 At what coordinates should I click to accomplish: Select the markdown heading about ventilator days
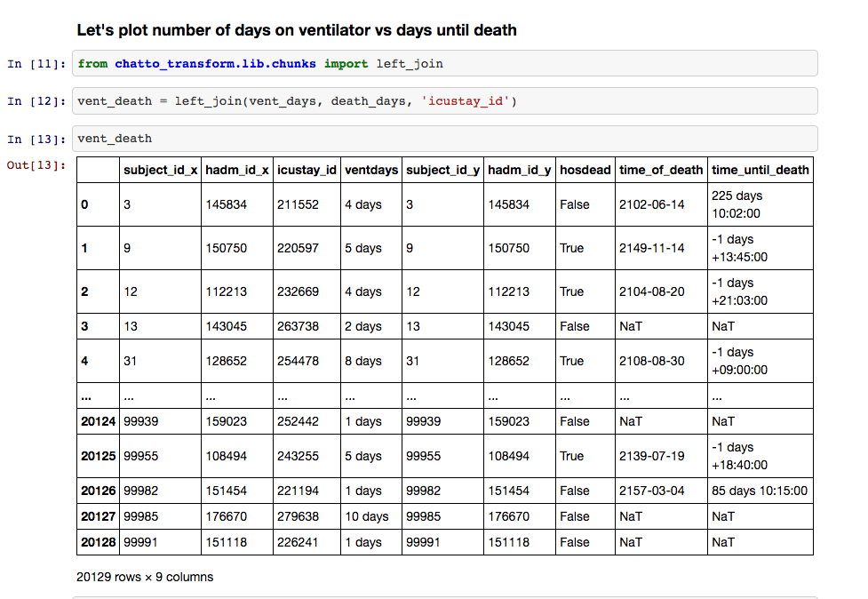[x=297, y=30]
